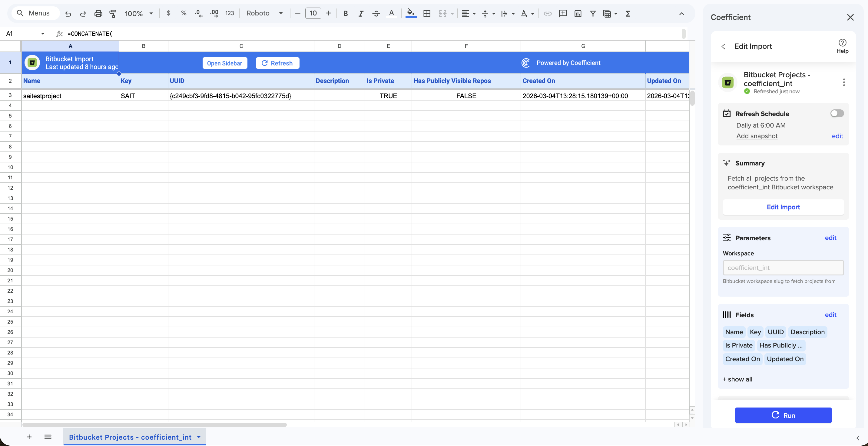Image resolution: width=868 pixels, height=446 pixels.
Task: Select the UUID header cell
Action: pos(241,81)
